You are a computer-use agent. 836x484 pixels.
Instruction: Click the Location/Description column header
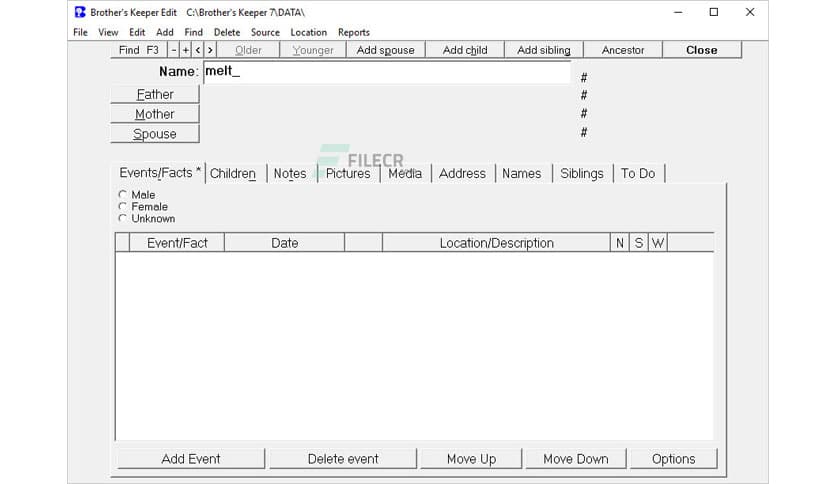tap(496, 243)
